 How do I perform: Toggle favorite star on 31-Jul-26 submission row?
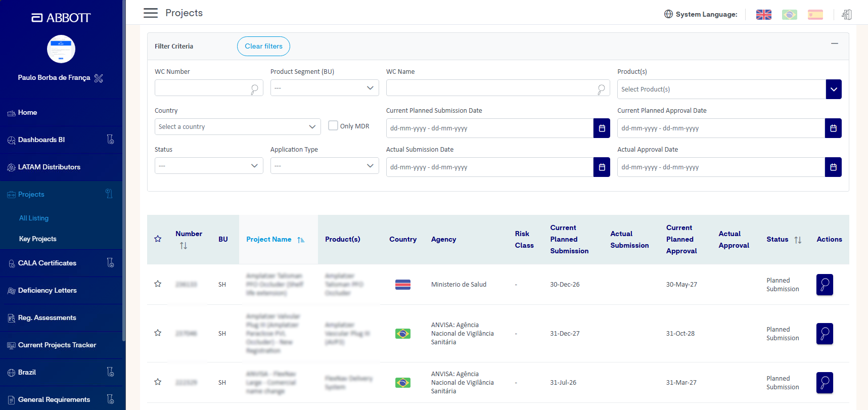(158, 382)
